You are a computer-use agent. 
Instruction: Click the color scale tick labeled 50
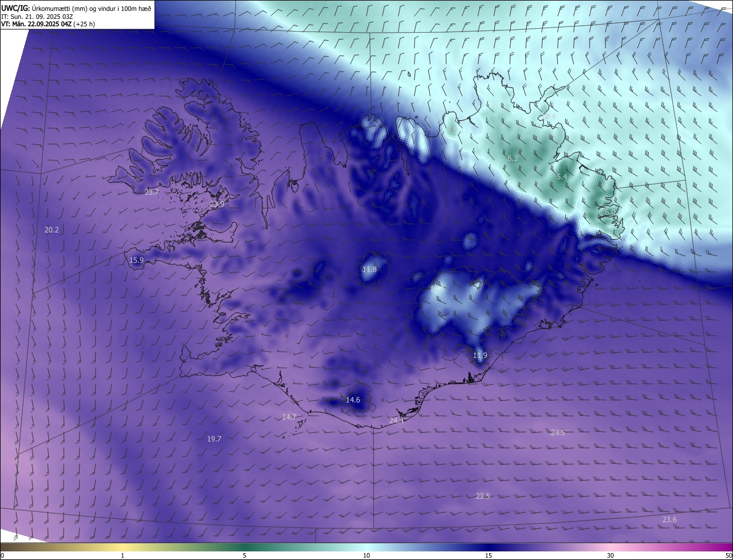click(728, 555)
